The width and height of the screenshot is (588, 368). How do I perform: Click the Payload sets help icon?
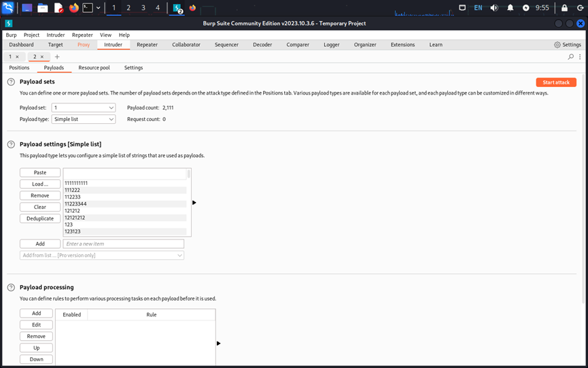point(12,82)
